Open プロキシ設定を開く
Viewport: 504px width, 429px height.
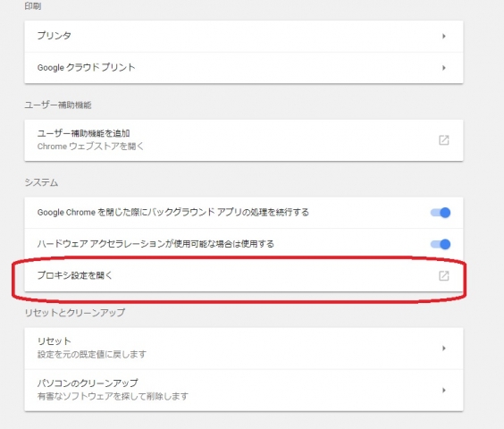[244, 275]
